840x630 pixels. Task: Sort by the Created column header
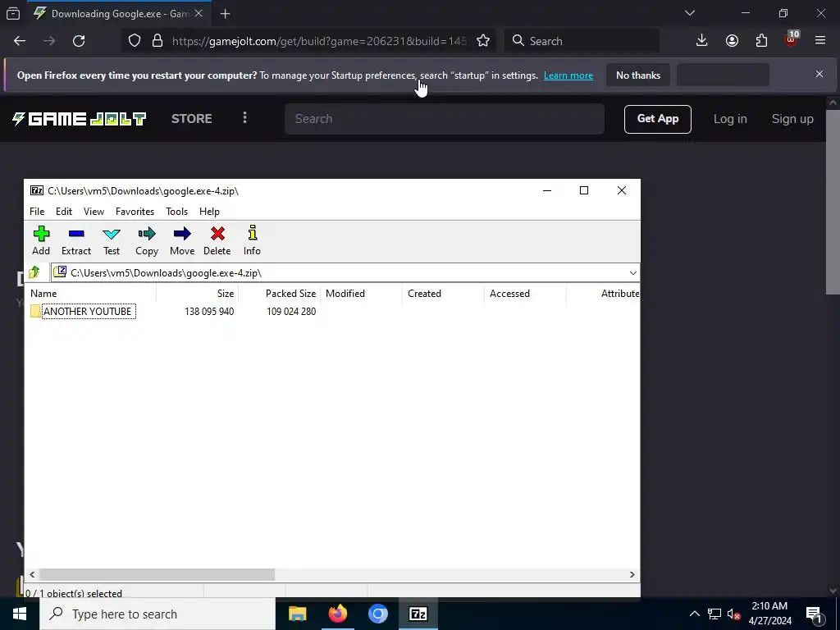(x=443, y=294)
